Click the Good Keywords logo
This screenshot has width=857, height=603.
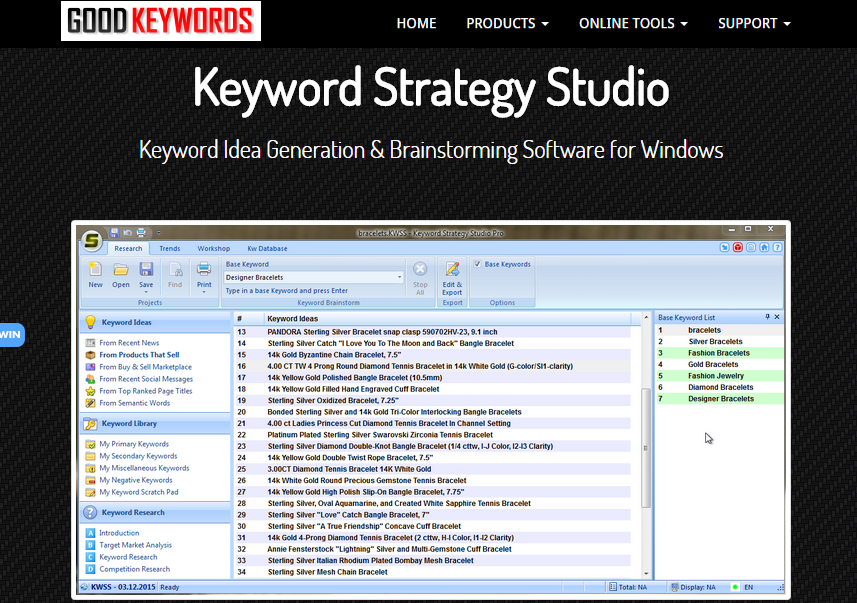coord(161,21)
